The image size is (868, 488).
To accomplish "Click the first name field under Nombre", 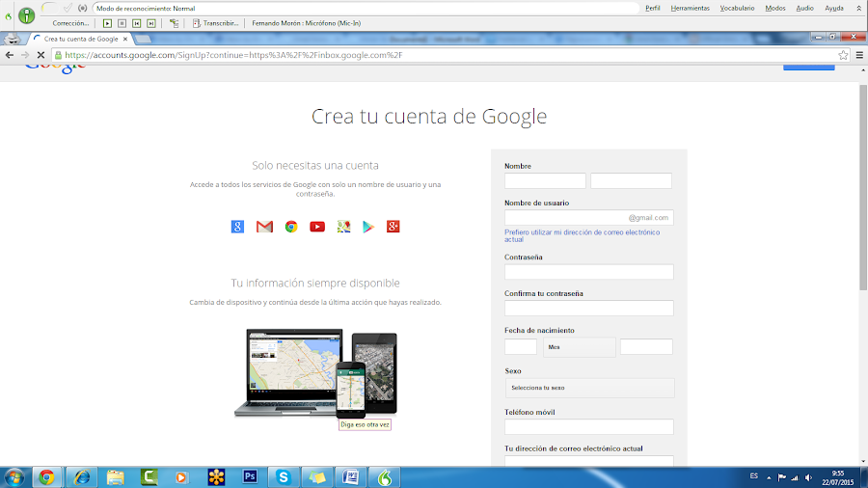I will [545, 180].
